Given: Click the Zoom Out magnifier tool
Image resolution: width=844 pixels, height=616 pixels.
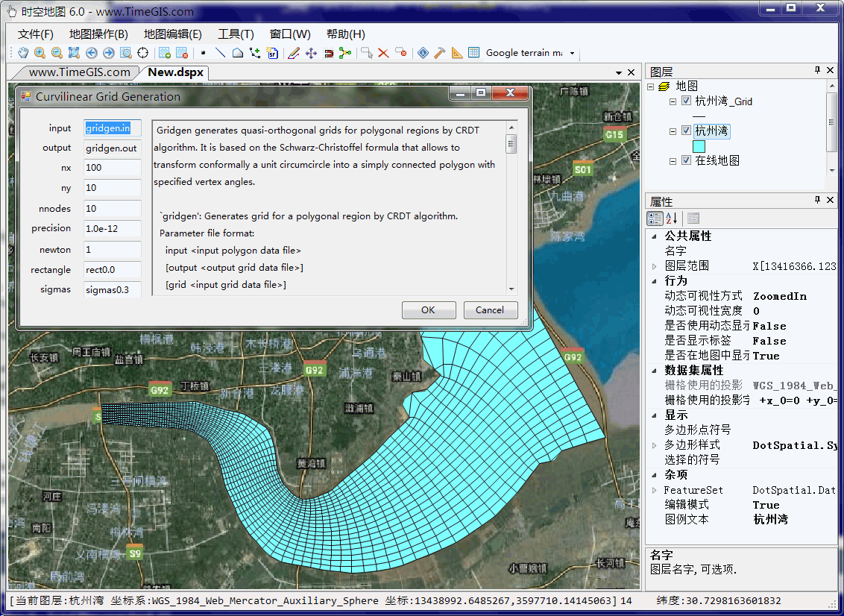Looking at the screenshot, I should (57, 53).
